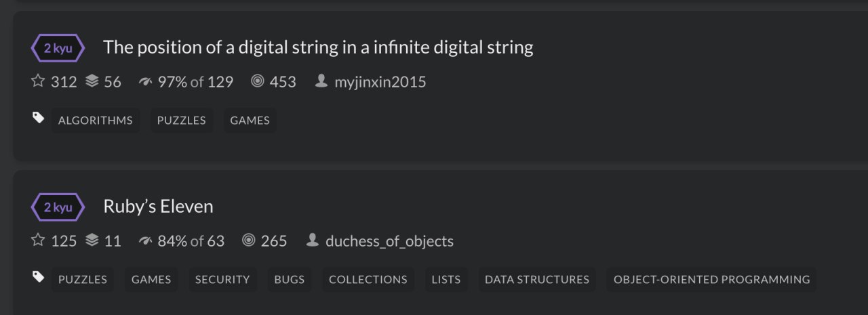Click the user icon beside myjinxin2015
The width and height of the screenshot is (868, 315).
[322, 81]
